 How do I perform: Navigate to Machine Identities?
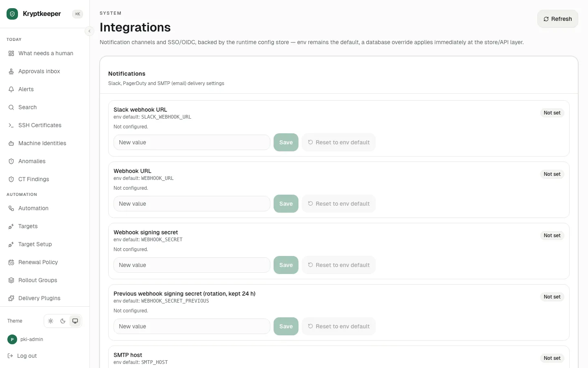point(45,144)
